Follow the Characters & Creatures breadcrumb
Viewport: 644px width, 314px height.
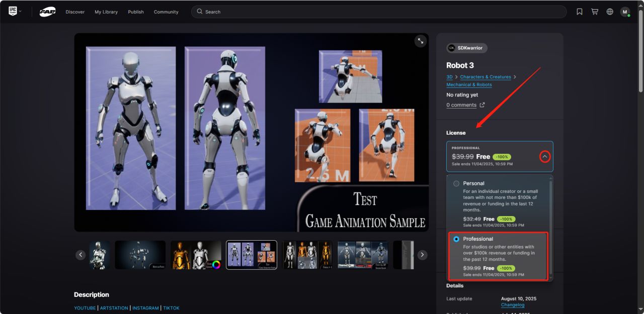click(x=486, y=77)
